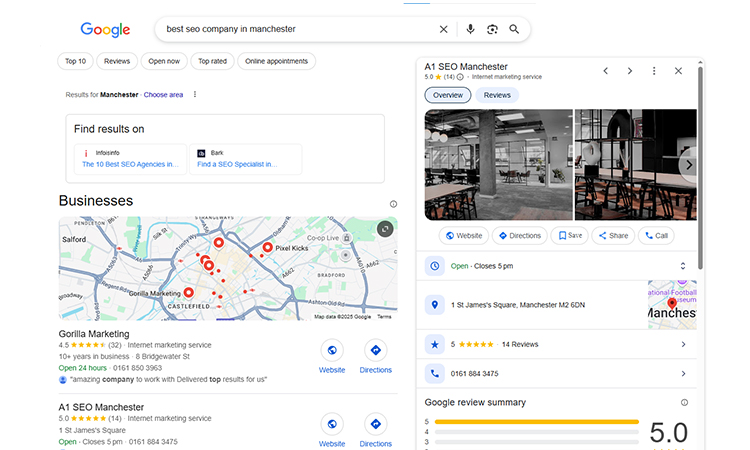Image resolution: width=750 pixels, height=450 pixels.
Task: Click the rating info icon beside (14)
Action: [x=460, y=77]
